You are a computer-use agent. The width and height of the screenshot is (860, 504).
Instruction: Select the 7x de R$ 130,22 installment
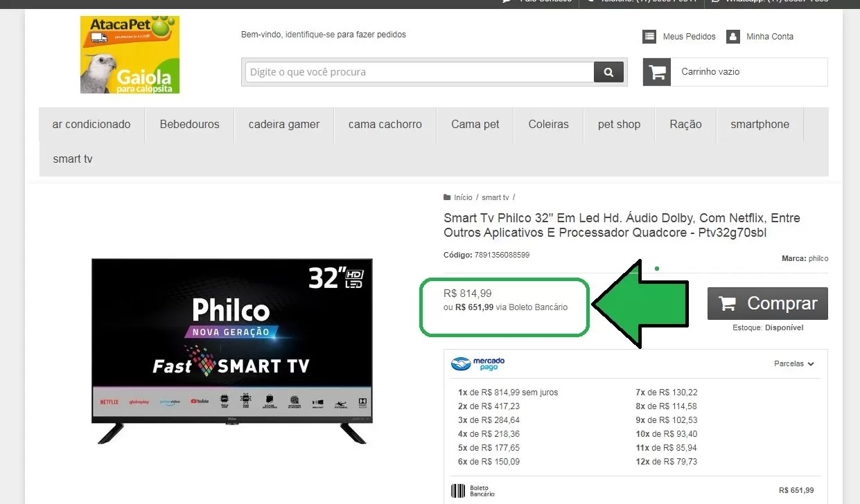(x=667, y=393)
